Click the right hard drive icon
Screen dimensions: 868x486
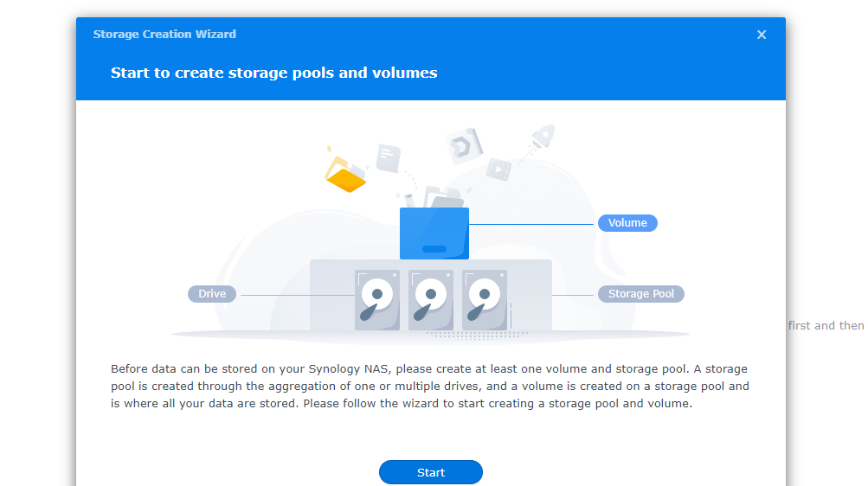click(x=485, y=300)
